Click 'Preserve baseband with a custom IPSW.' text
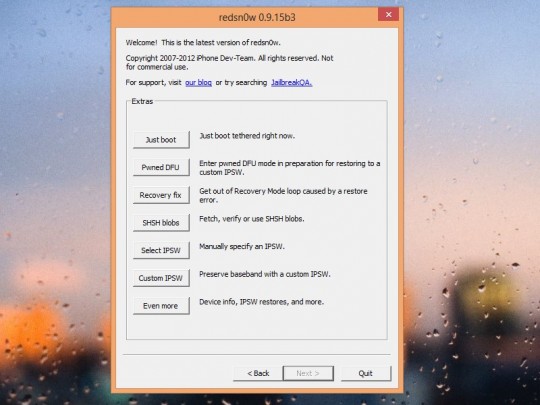The height and width of the screenshot is (405, 540). click(264, 274)
